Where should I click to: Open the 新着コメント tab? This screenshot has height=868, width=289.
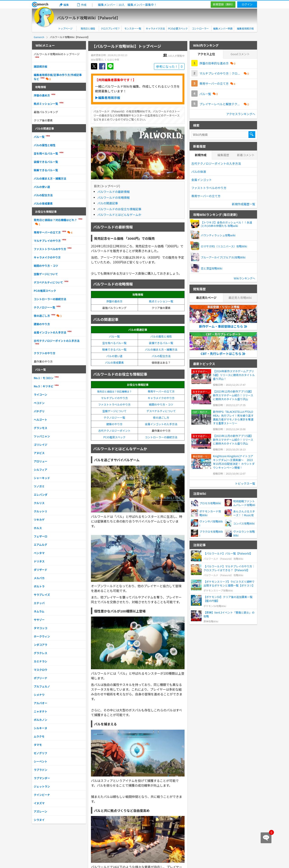click(246, 155)
